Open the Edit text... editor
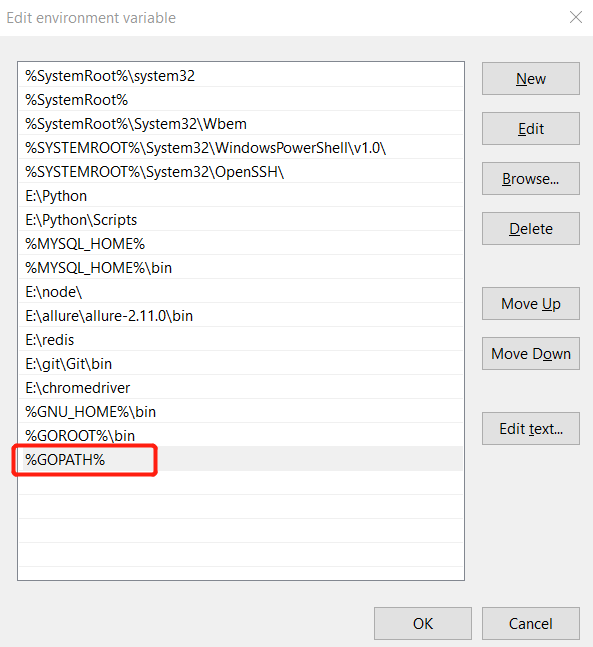This screenshot has width=593, height=647. click(x=531, y=429)
